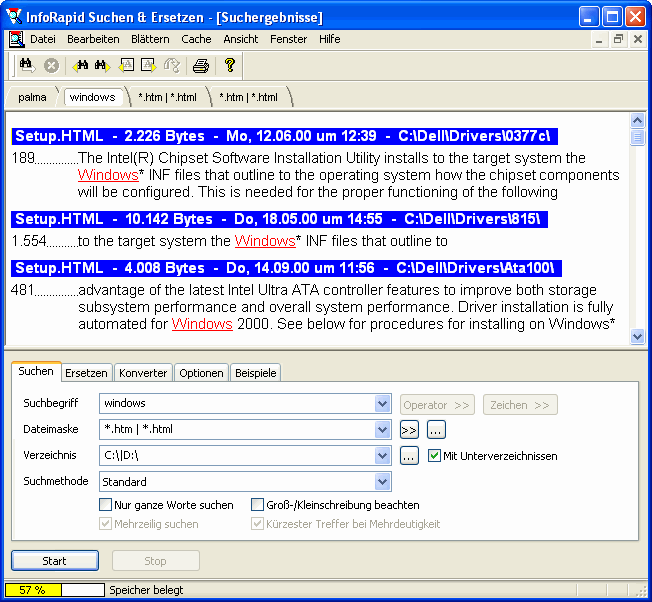Click the ... browse button beside Verzeichnis
Screen dimensions: 652x602
(x=409, y=456)
